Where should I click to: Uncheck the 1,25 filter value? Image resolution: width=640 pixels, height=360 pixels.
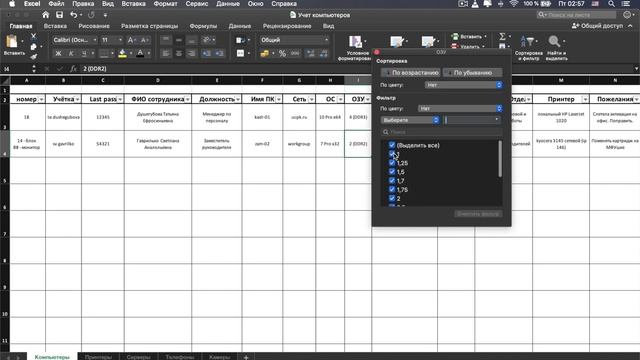(x=392, y=162)
